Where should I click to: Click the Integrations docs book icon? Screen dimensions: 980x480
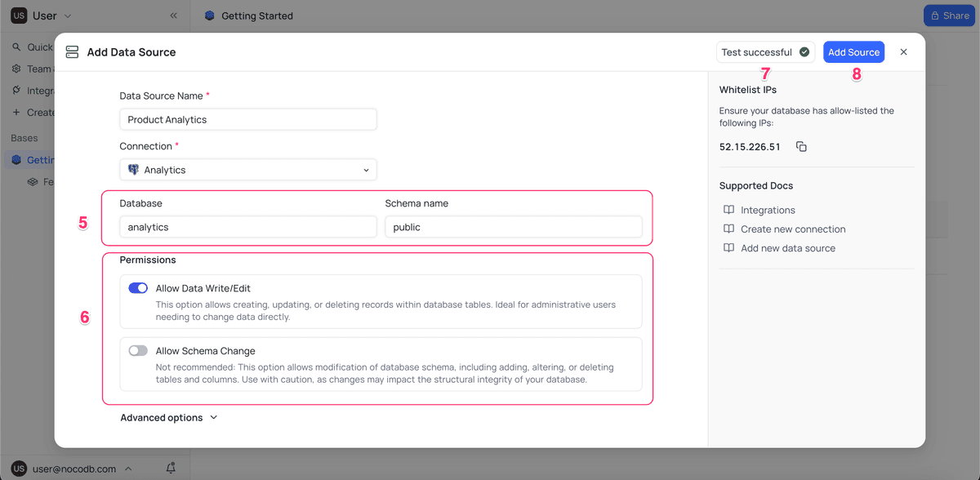point(728,210)
